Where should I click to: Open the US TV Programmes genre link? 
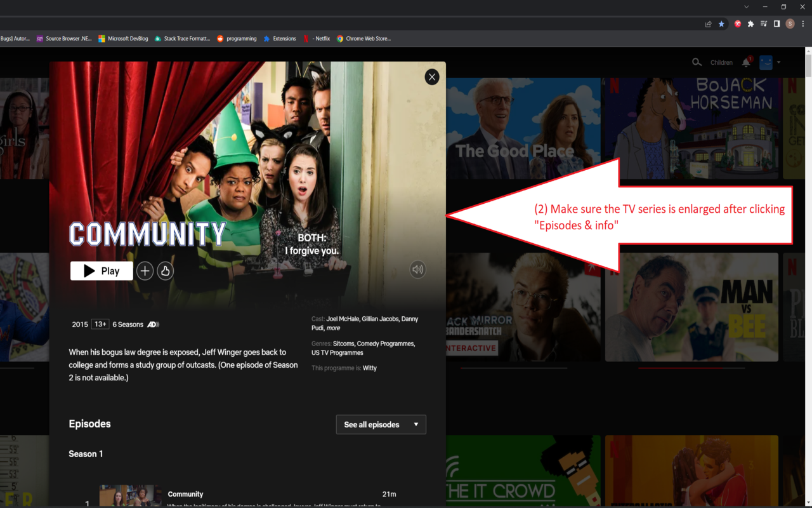(x=337, y=352)
